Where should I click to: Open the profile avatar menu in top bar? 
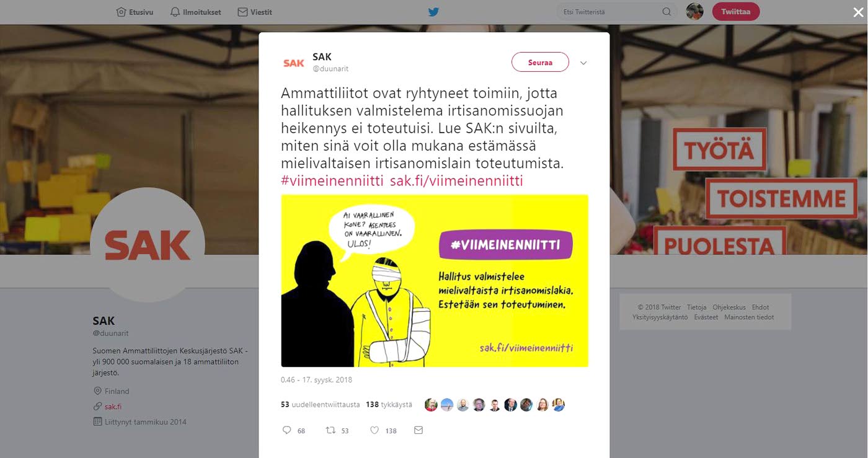click(695, 12)
